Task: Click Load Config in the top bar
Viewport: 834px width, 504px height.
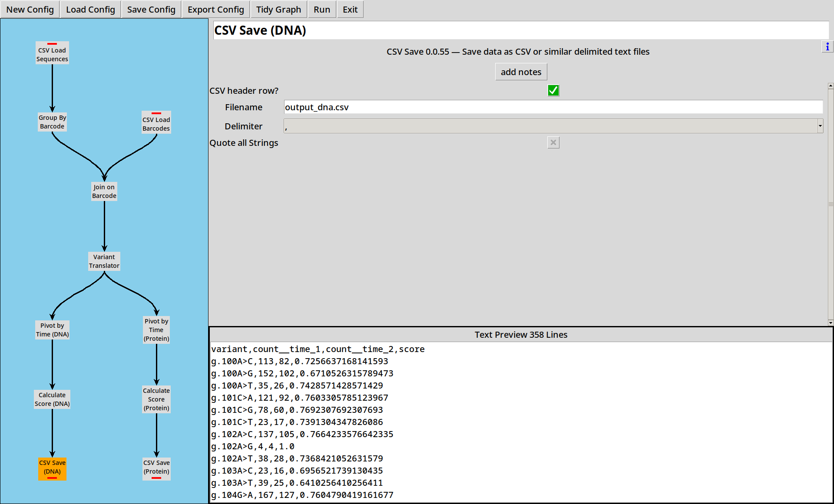Action: point(90,10)
